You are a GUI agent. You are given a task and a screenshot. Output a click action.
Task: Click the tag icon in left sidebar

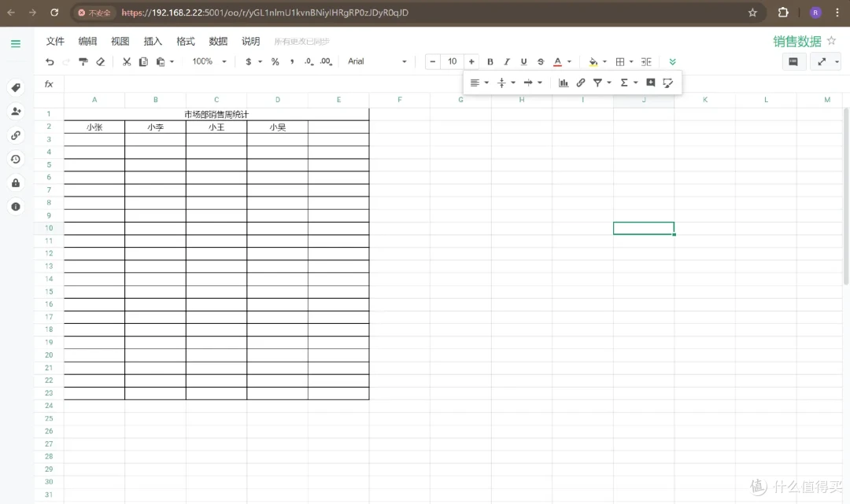pos(16,88)
